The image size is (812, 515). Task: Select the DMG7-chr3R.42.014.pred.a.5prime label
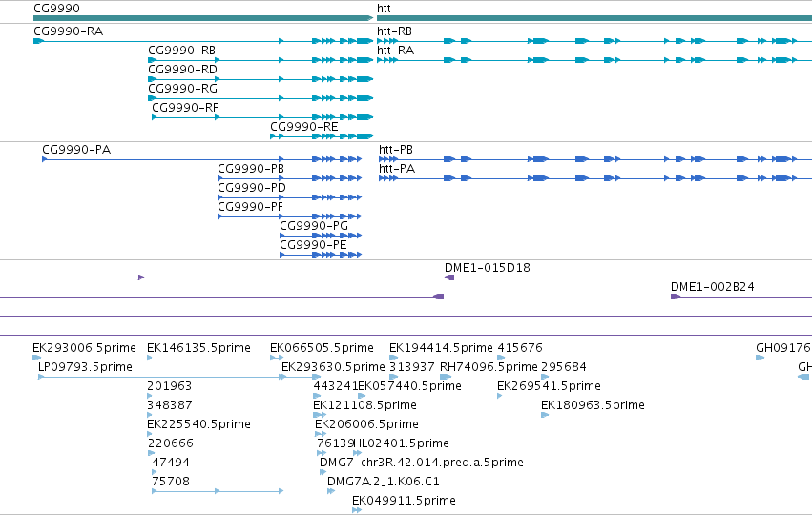tap(422, 463)
